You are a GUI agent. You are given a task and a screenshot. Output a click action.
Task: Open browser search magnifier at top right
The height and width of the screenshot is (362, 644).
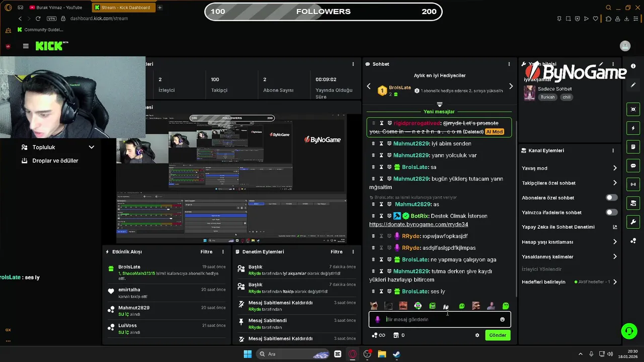pyautogui.click(x=608, y=8)
